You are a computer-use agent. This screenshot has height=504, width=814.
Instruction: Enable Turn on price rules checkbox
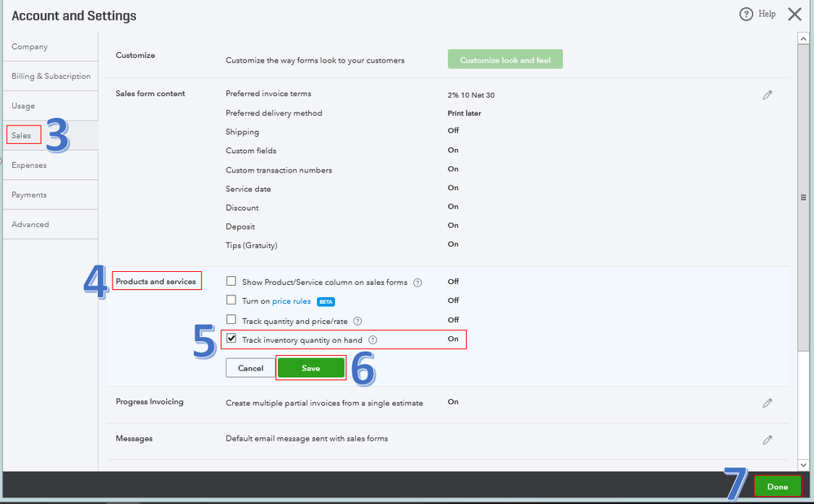[231, 300]
